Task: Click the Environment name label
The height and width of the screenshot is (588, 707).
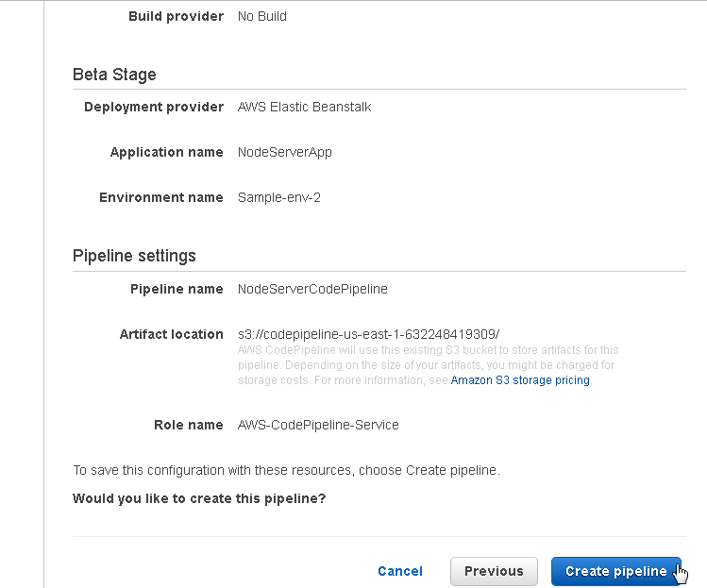Action: click(161, 197)
